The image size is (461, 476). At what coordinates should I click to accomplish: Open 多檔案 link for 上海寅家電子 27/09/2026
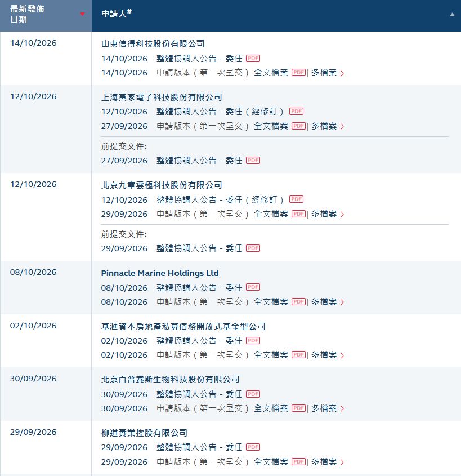pyautogui.click(x=324, y=126)
